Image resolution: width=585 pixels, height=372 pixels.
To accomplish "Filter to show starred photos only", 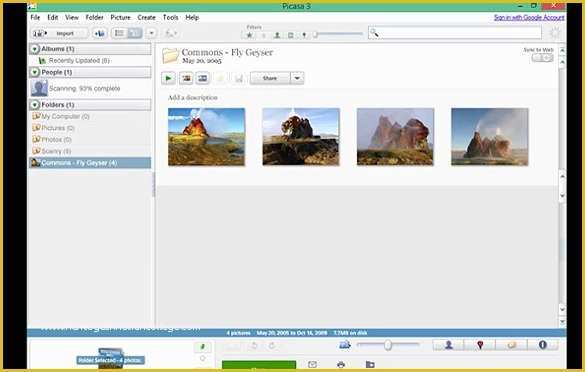I will 250,35.
